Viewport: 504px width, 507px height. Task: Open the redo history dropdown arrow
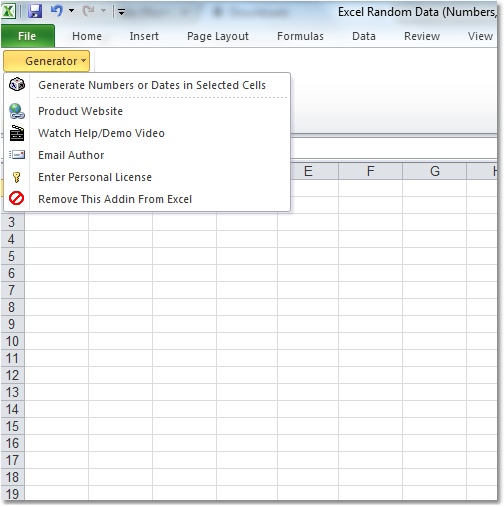pyautogui.click(x=103, y=11)
